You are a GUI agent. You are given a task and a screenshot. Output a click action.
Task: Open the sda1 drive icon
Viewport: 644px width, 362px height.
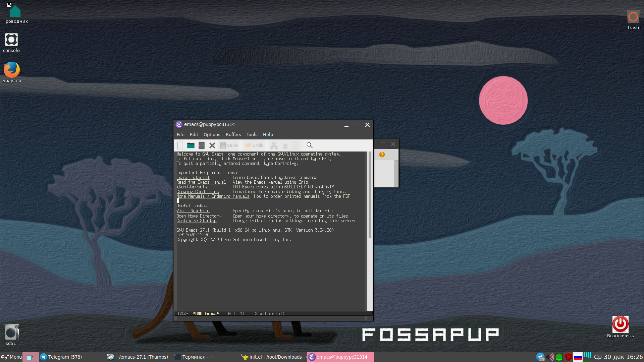[x=11, y=335]
